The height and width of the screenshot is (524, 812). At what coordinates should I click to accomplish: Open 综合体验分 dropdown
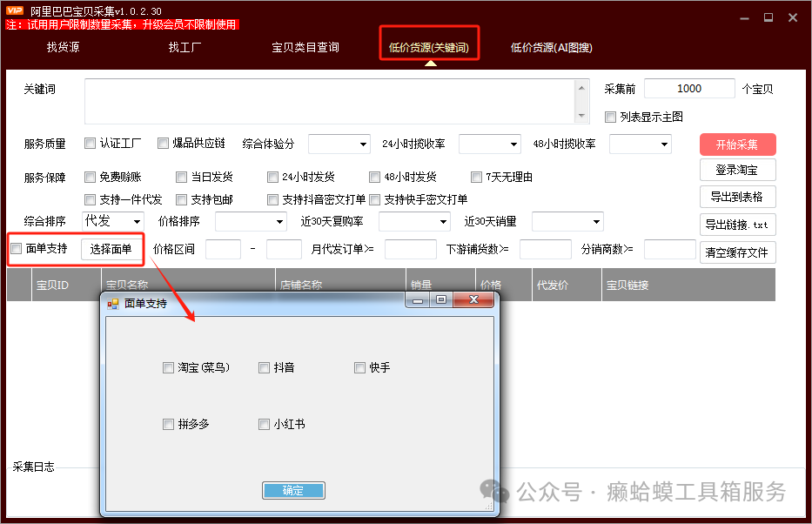tap(339, 144)
